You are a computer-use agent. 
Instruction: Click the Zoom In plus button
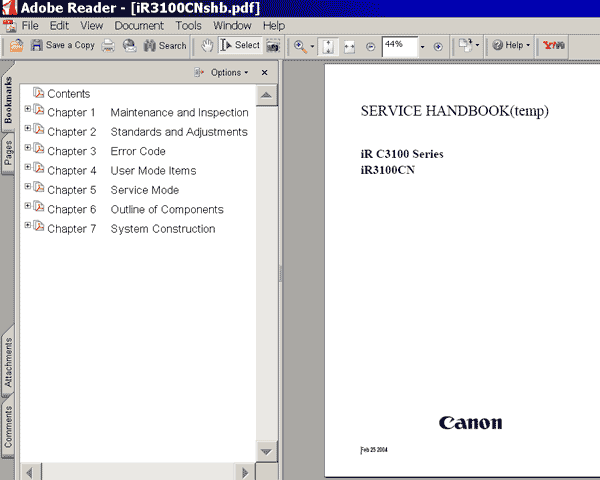(x=438, y=47)
